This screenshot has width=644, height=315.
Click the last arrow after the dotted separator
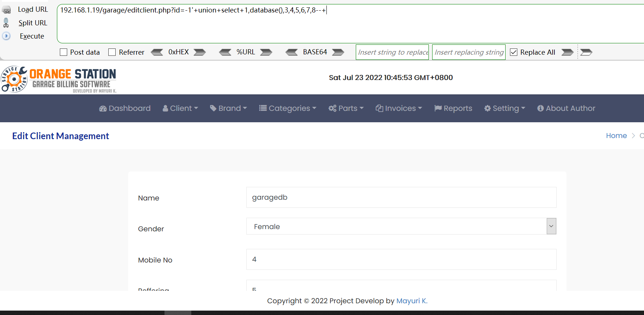click(x=586, y=52)
